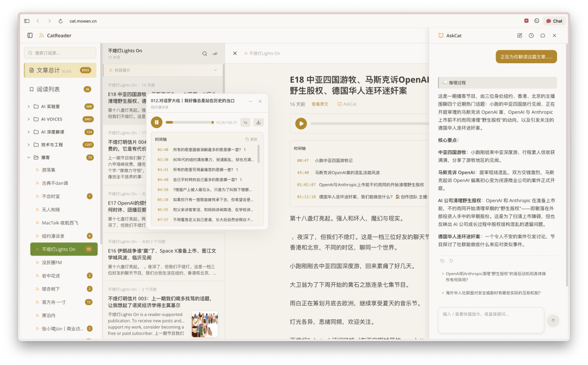Seek on the E18 article audio progress bar
588x365 pixels.
point(370,124)
